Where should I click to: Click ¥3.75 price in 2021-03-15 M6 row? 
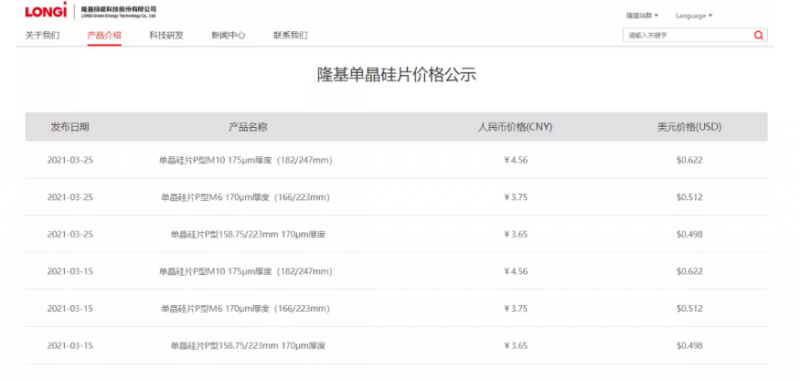[x=516, y=309]
